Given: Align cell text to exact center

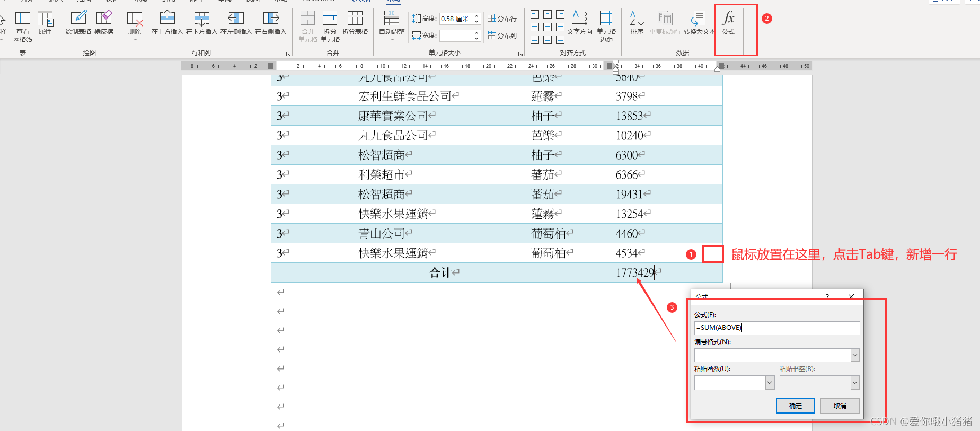Looking at the screenshot, I should 548,27.
